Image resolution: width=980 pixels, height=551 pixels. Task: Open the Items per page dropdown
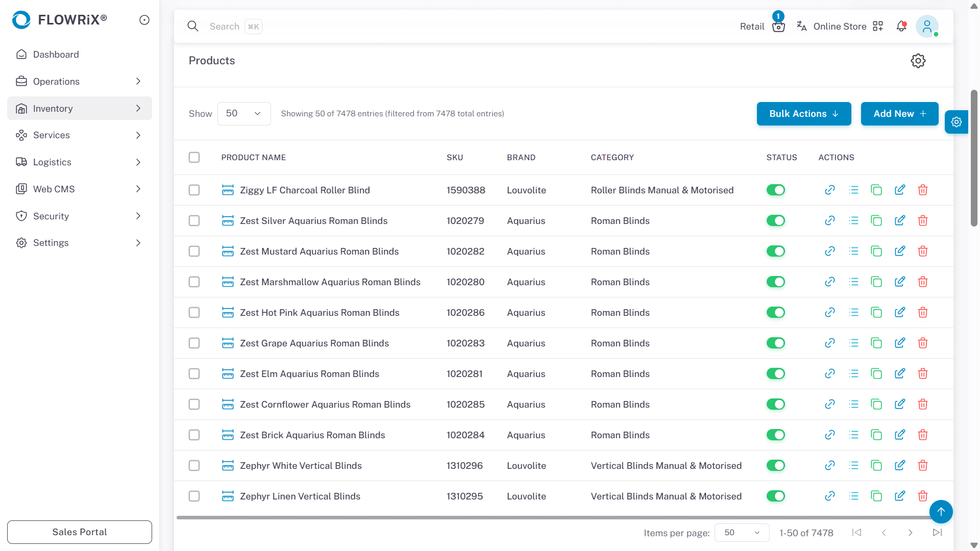742,533
